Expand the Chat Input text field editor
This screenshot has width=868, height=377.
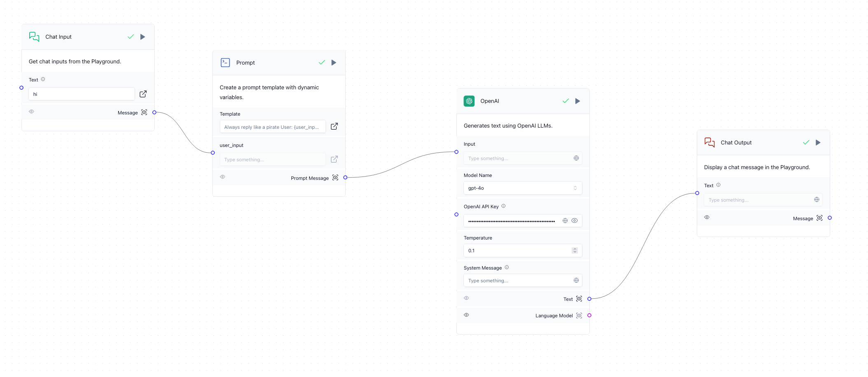tap(143, 94)
